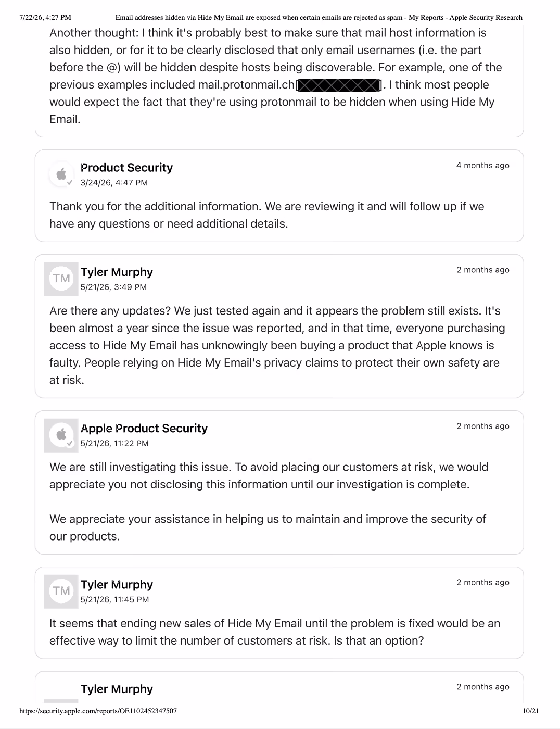Screen dimensions: 560x729
Task: Open the security.apple.com report URL in the footer
Action: [x=98, y=711]
